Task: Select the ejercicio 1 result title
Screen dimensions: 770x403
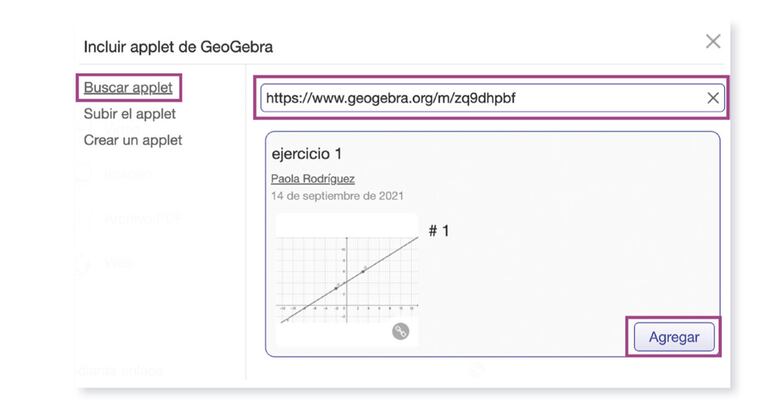Action: [x=307, y=154]
